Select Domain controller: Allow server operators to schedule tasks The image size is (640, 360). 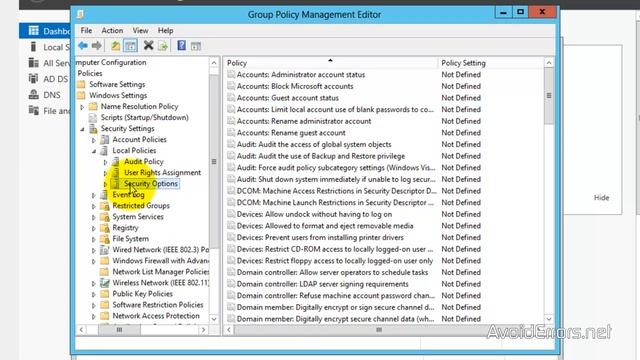pos(332,272)
